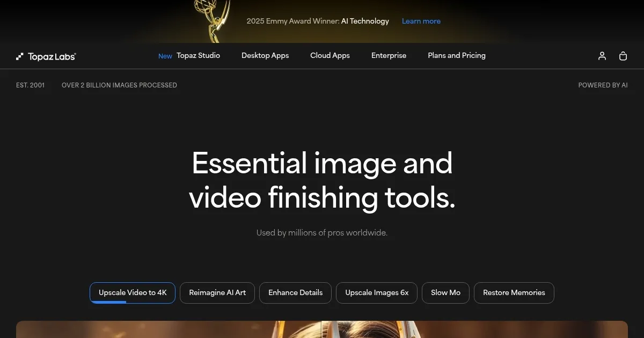Select the Slow Mo feature pill

point(445,292)
